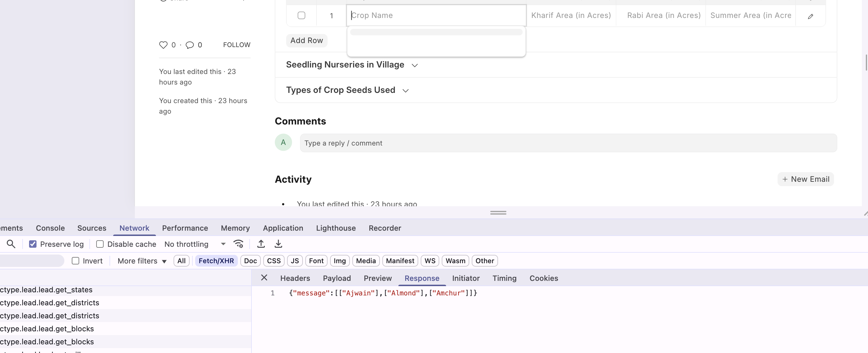Tick the row 1 checkbox
Screen dimensions: 868x353
point(301,15)
